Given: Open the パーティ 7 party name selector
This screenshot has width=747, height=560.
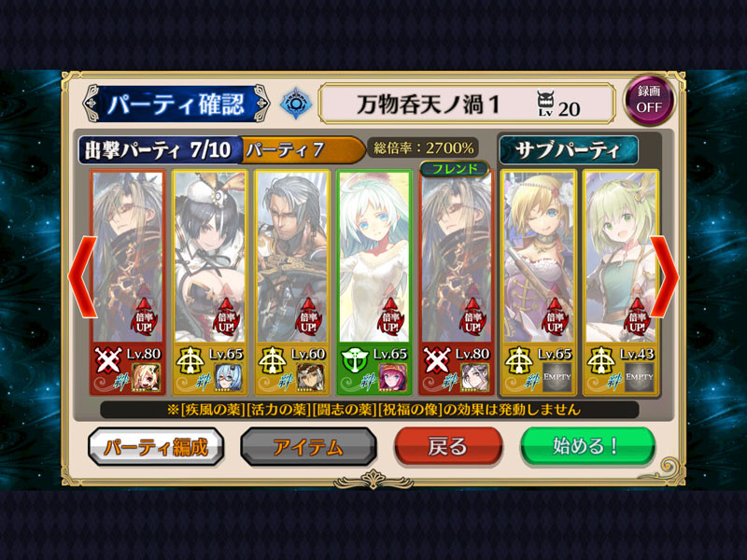Looking at the screenshot, I should 303,150.
